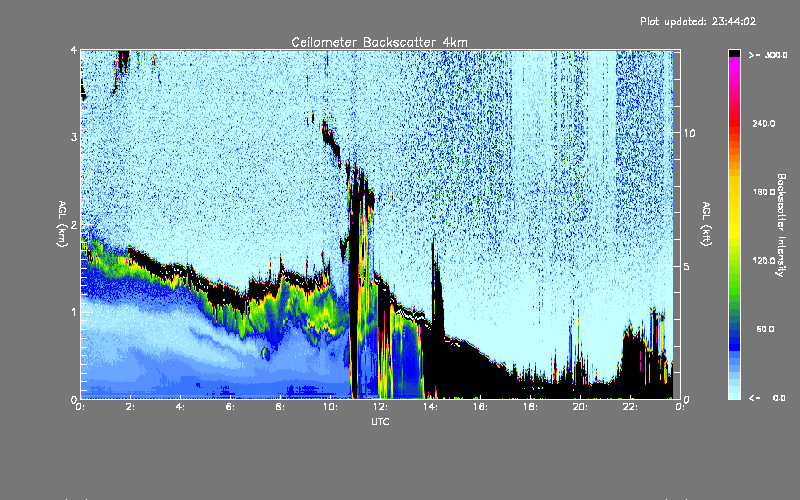Click the 'UTC' x-axis label

(380, 421)
